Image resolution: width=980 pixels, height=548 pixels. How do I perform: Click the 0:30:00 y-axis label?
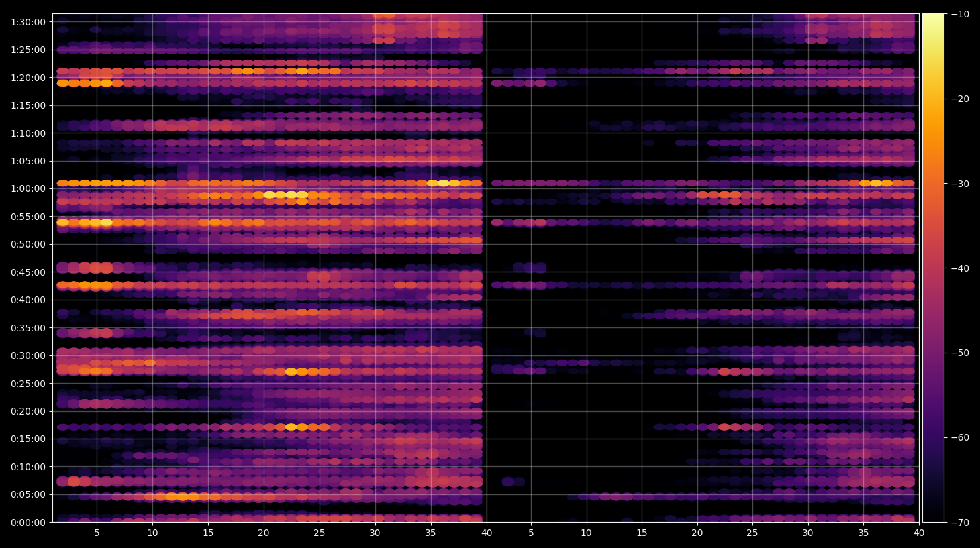tap(28, 355)
